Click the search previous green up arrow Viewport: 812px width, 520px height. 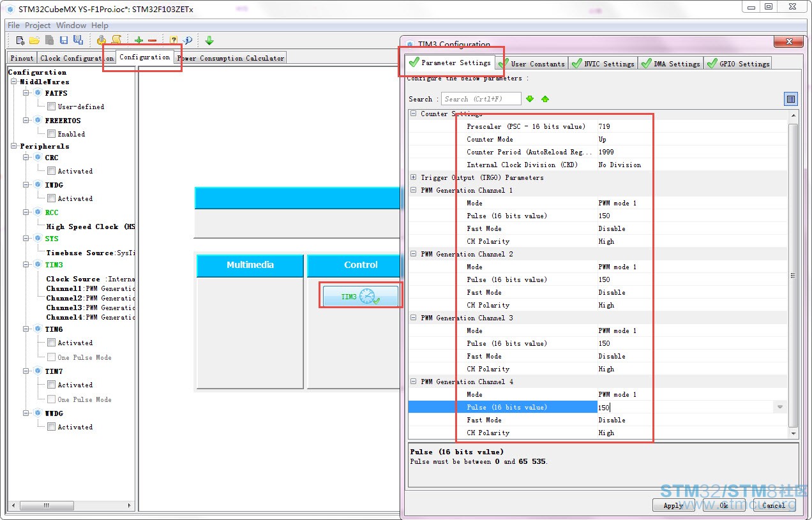point(545,99)
